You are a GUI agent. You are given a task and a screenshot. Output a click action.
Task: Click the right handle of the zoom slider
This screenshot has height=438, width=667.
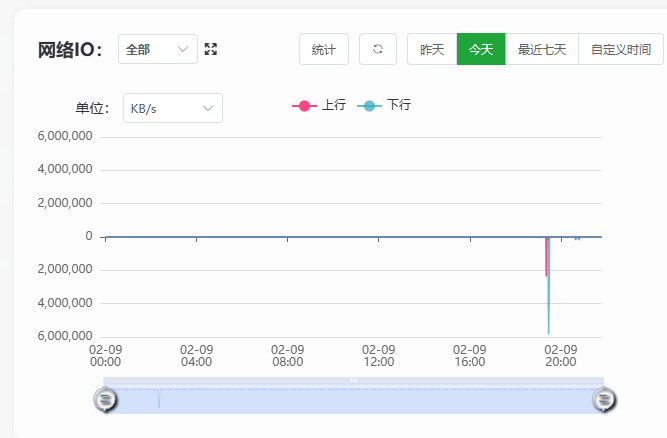coord(604,400)
